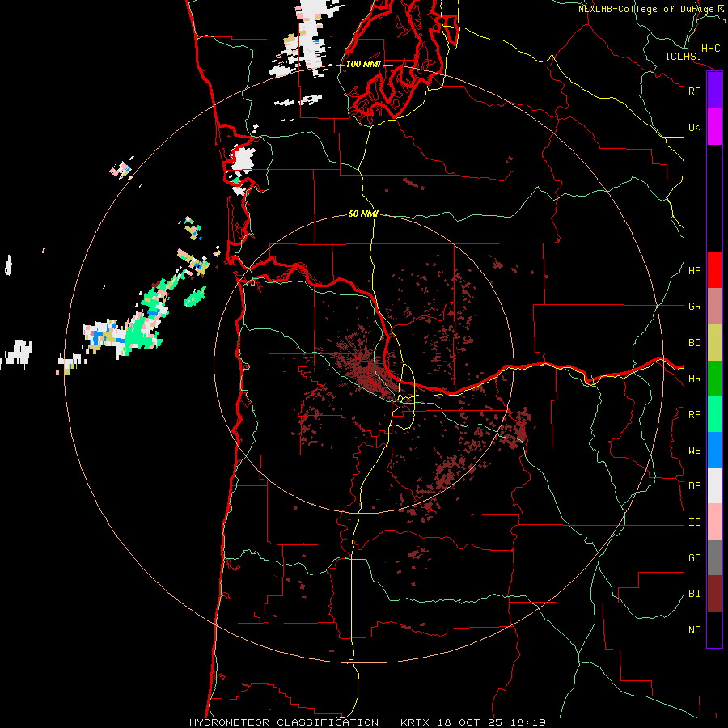Click the NEXLAB-College of DuPage credit text

tap(645, 9)
